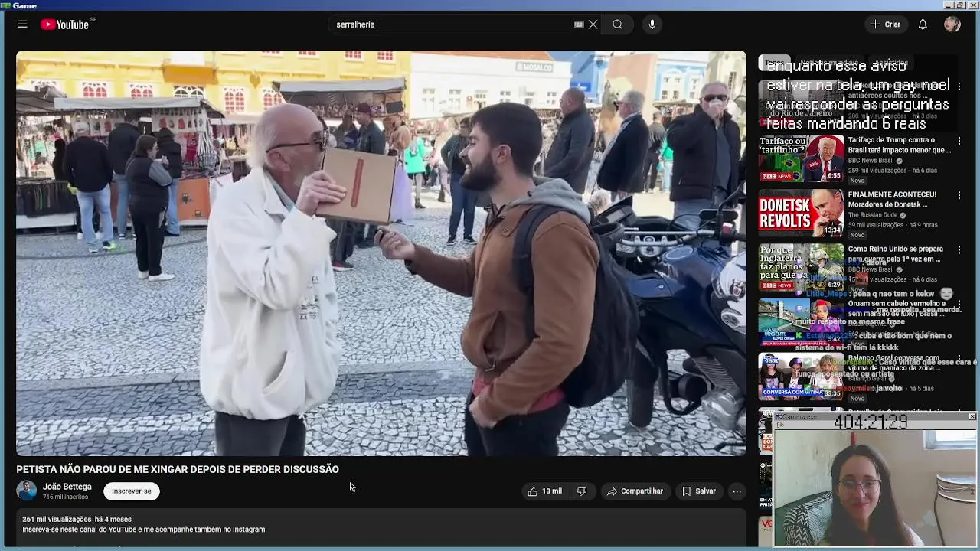This screenshot has height=551, width=980.
Task: Open 'FINALMENTE ACONTECEU! Moradores de Donetsk' title
Action: click(x=892, y=200)
